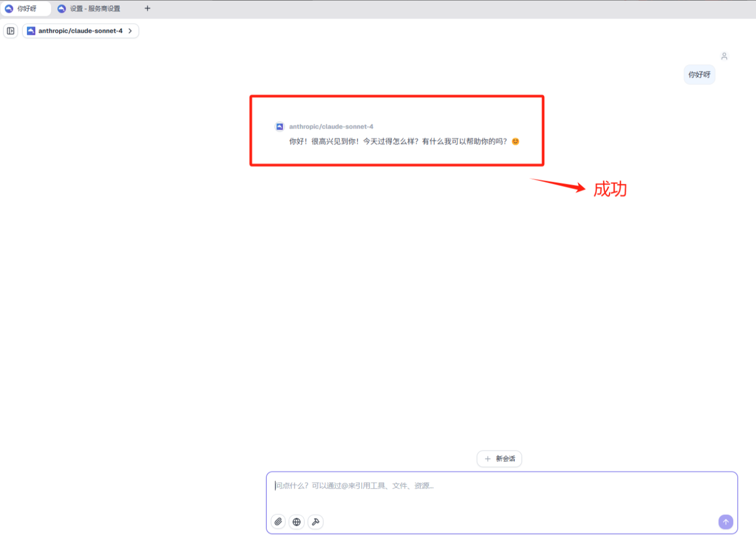This screenshot has height=535, width=756.
Task: Open a new tab with plus icon
Action: tap(148, 8)
